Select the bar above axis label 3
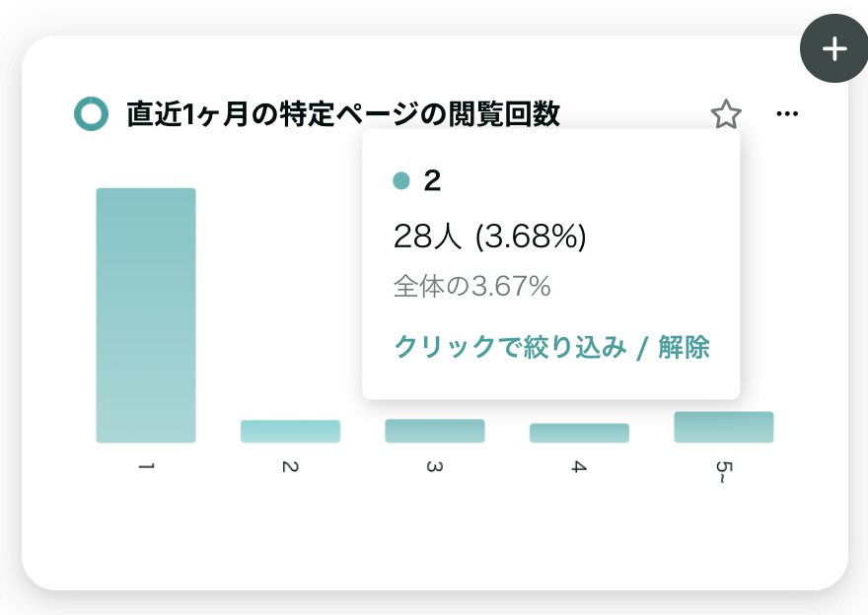This screenshot has width=868, height=615. [435, 431]
